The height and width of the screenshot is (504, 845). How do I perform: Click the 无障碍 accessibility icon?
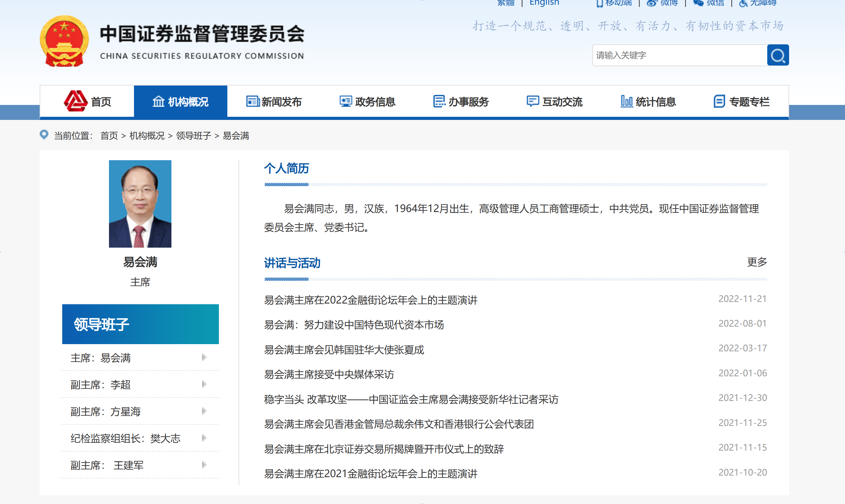pos(743,3)
